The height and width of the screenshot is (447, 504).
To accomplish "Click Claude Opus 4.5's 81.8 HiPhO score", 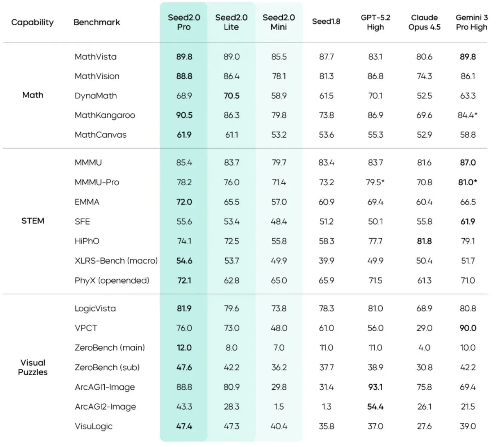I will (424, 241).
